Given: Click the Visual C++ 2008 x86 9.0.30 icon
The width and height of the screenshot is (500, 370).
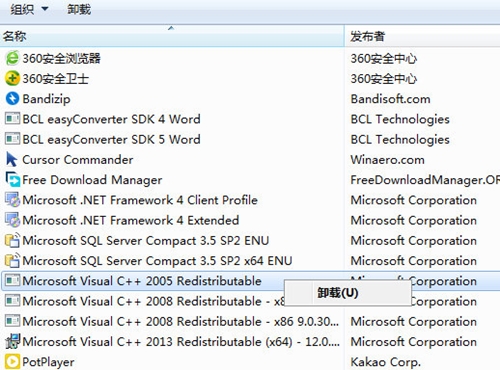Looking at the screenshot, I should (x=12, y=321).
